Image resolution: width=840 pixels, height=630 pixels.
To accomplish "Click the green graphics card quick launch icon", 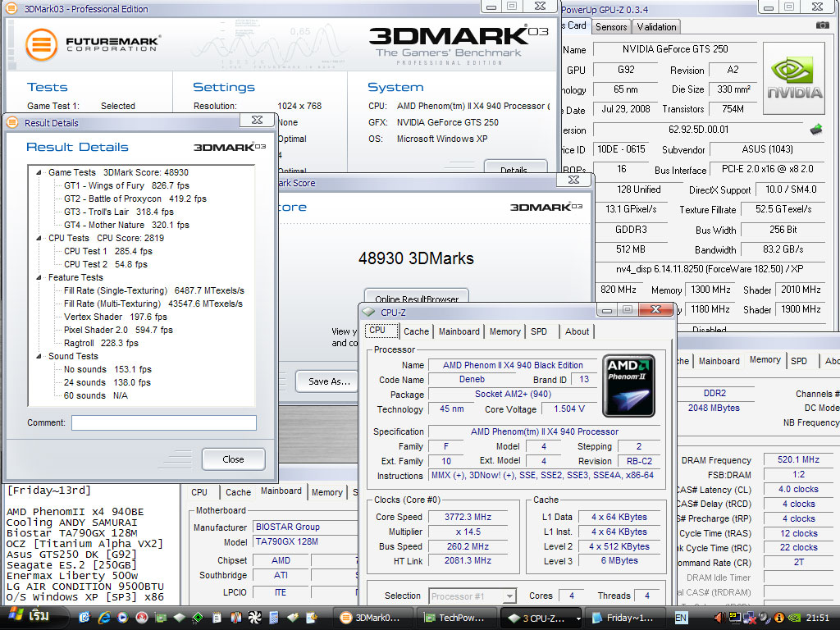I will (161, 618).
